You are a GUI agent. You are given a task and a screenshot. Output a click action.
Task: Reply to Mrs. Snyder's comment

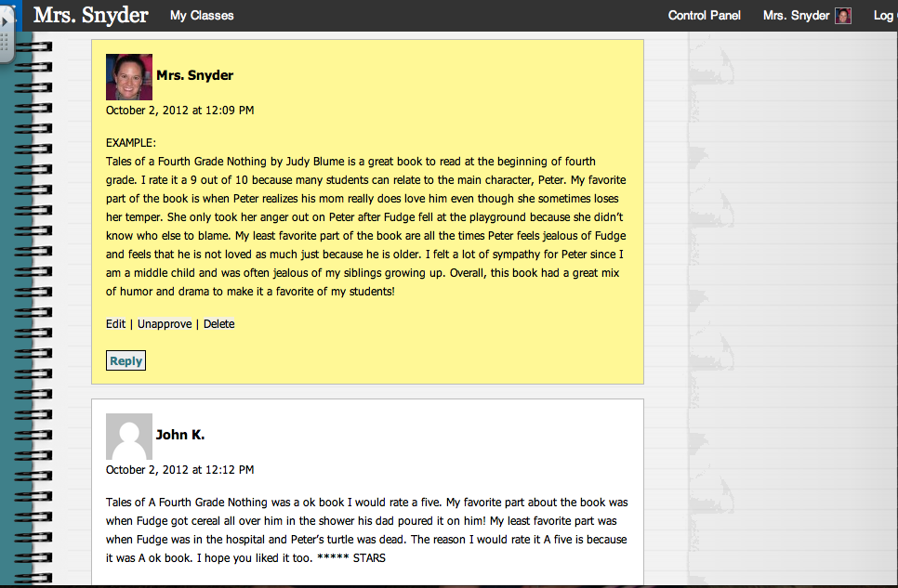(125, 360)
